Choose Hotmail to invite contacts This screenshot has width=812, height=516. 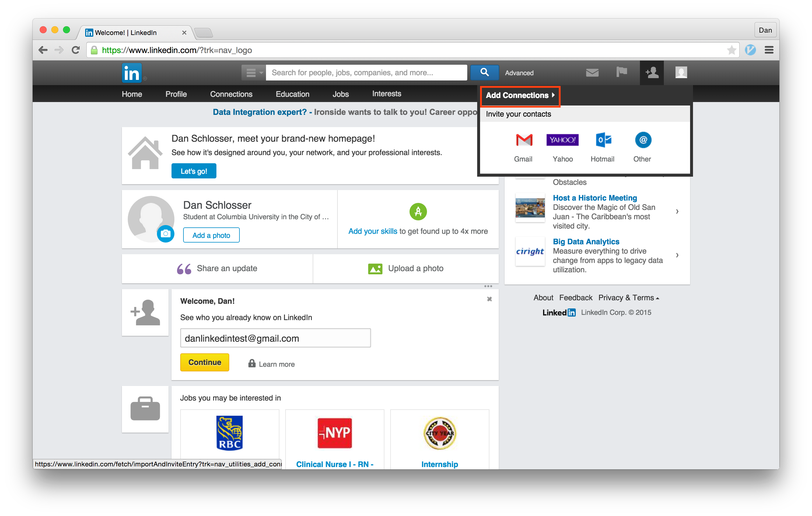click(x=603, y=140)
